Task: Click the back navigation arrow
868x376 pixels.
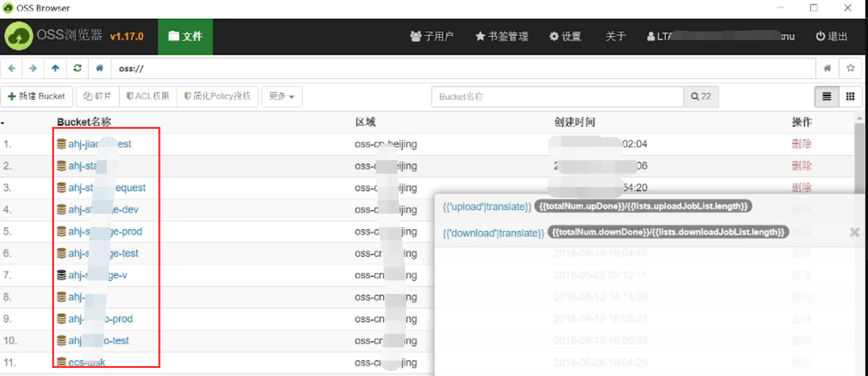Action: pyautogui.click(x=11, y=68)
